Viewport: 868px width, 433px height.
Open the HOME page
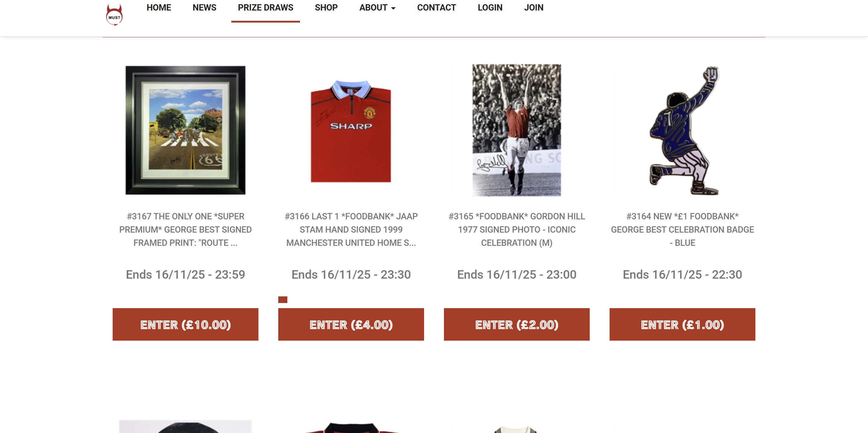point(159,8)
